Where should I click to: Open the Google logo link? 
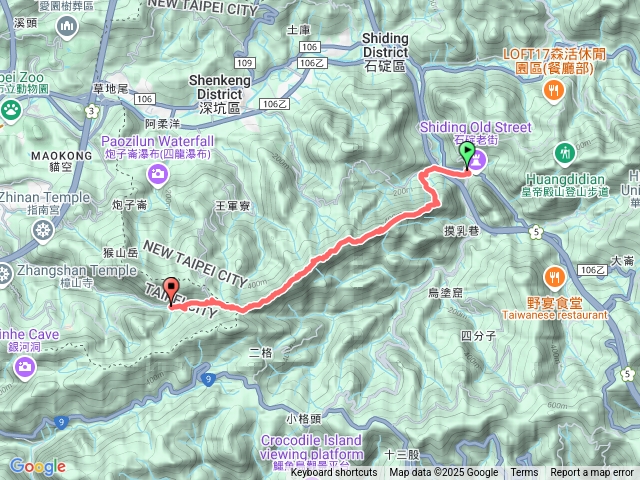pos(38,466)
